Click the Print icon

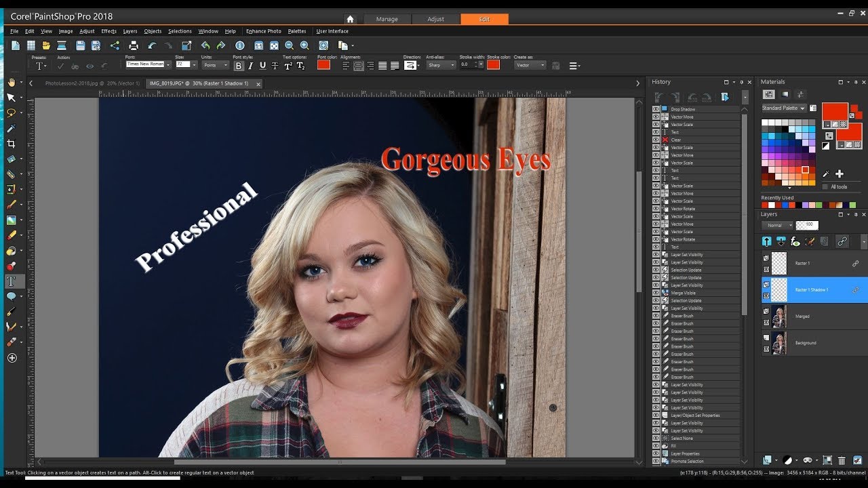tap(134, 45)
